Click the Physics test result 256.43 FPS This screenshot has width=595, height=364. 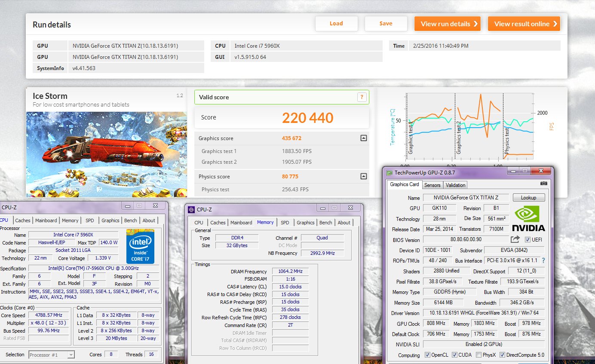(295, 190)
